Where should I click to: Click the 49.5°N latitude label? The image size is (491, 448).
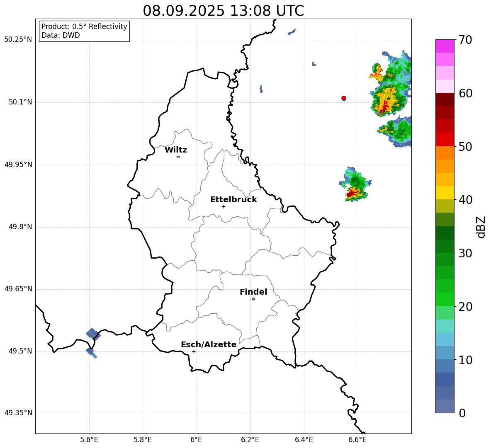click(21, 351)
